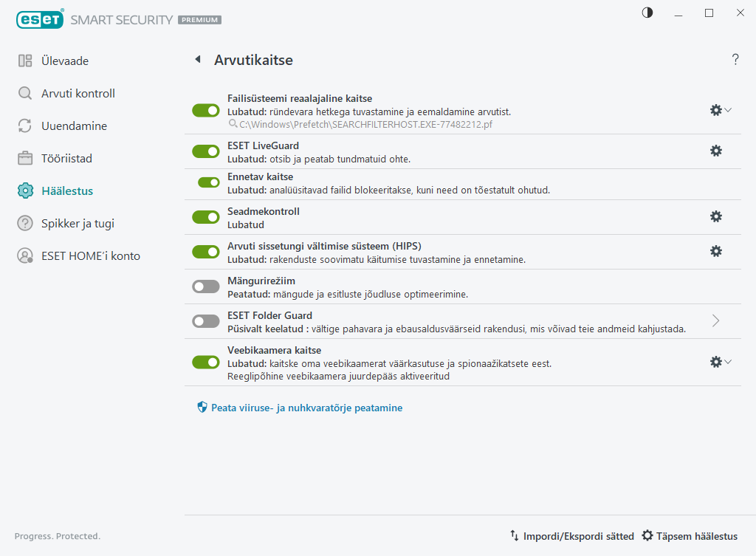
Task: Open HIPS settings gear icon
Action: click(x=715, y=251)
